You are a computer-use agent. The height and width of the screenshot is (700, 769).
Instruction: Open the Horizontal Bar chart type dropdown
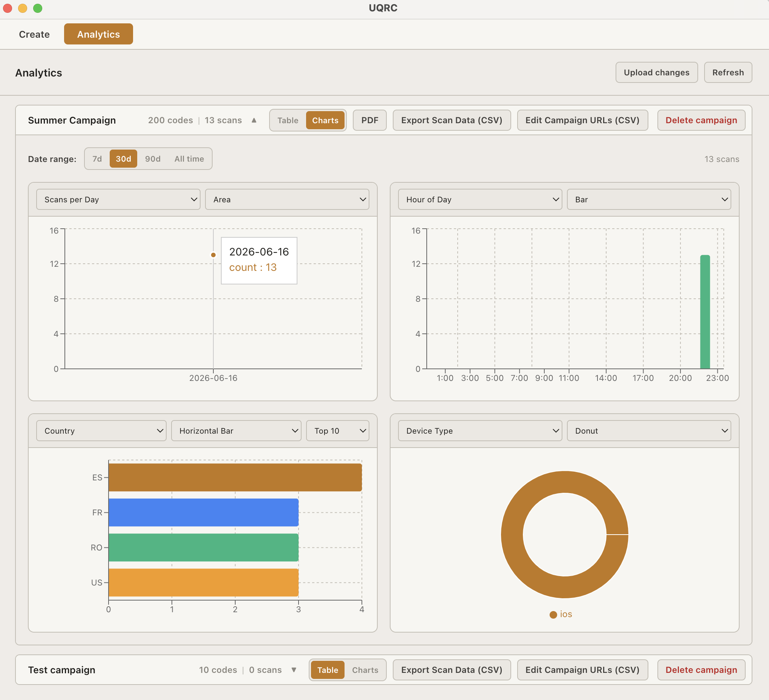coord(236,431)
